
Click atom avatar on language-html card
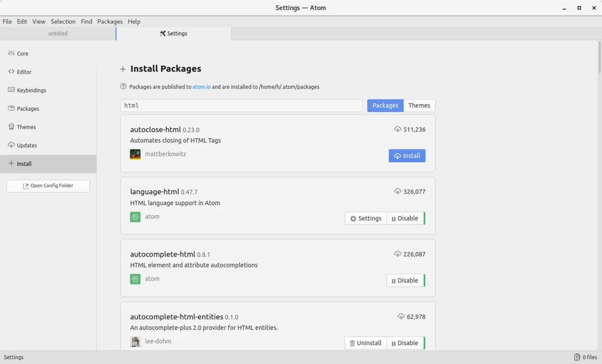tap(135, 217)
